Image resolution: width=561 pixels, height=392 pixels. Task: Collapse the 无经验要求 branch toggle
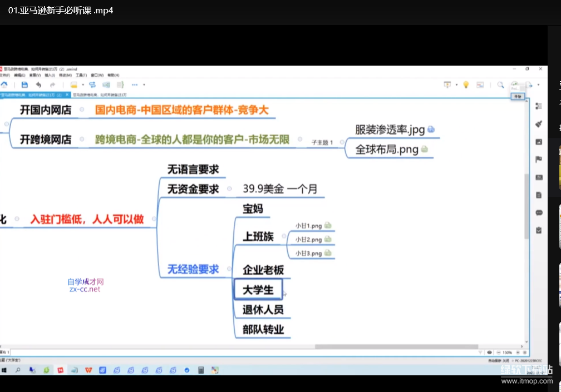click(229, 269)
